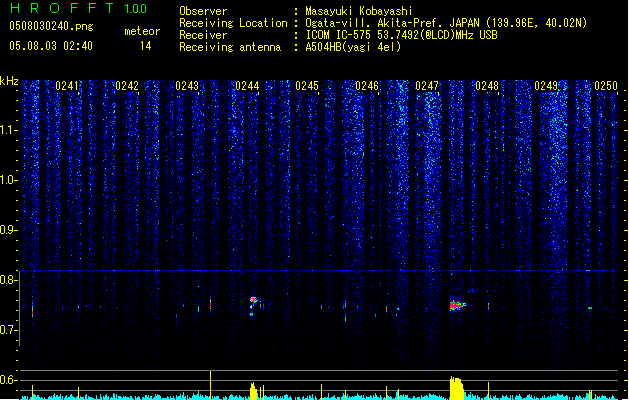Viewport: 629px width, 400px height.
Task: Click the 0248 time marker
Action: 487,86
